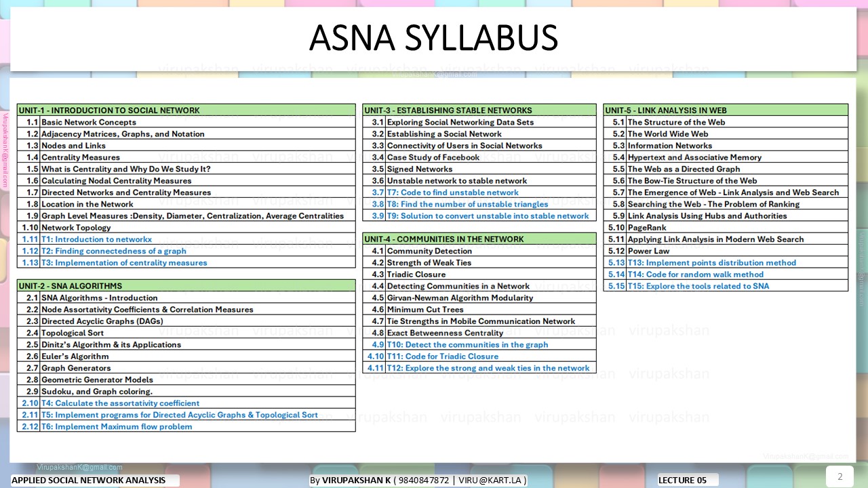This screenshot has height=488, width=868.
Task: Open T1: Introduction to networkx
Action: point(186,239)
